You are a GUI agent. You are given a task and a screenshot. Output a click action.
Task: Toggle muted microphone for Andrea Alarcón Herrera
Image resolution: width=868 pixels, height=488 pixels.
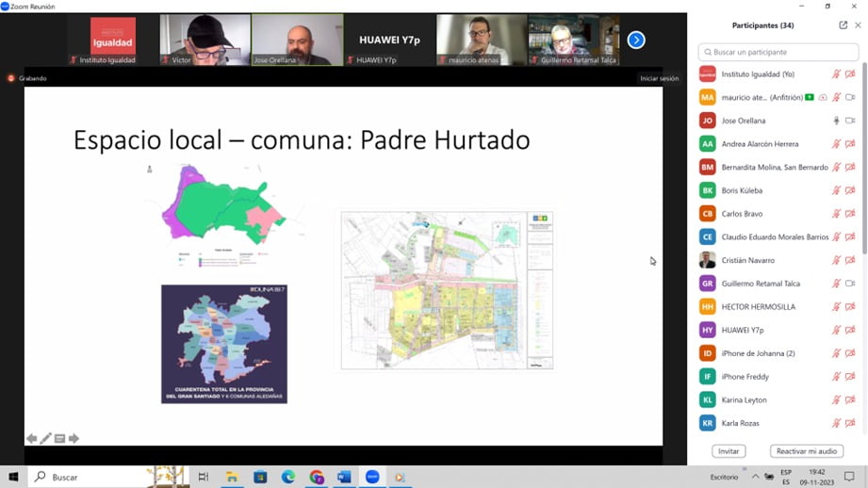pos(836,144)
